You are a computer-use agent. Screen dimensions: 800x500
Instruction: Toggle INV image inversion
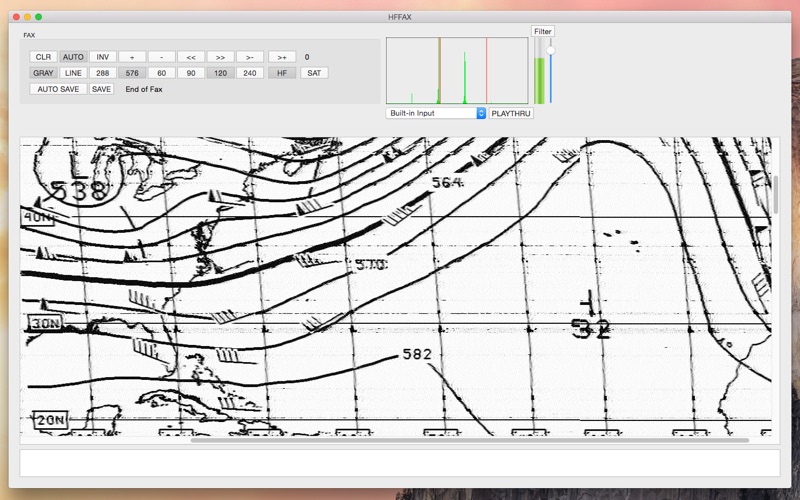point(103,57)
